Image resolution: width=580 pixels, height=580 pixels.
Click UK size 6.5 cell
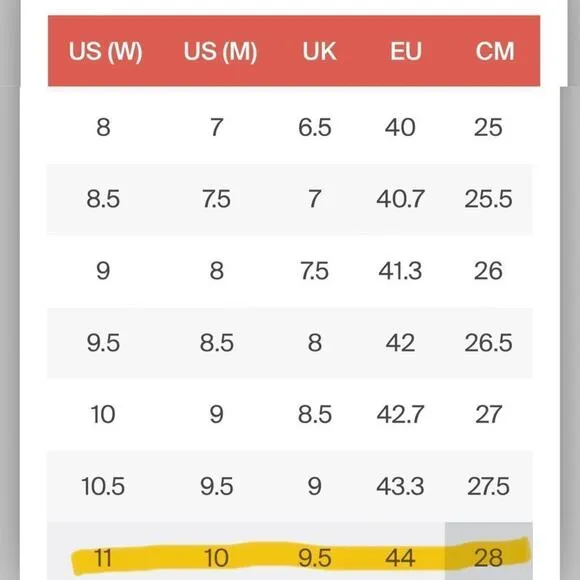coord(315,128)
